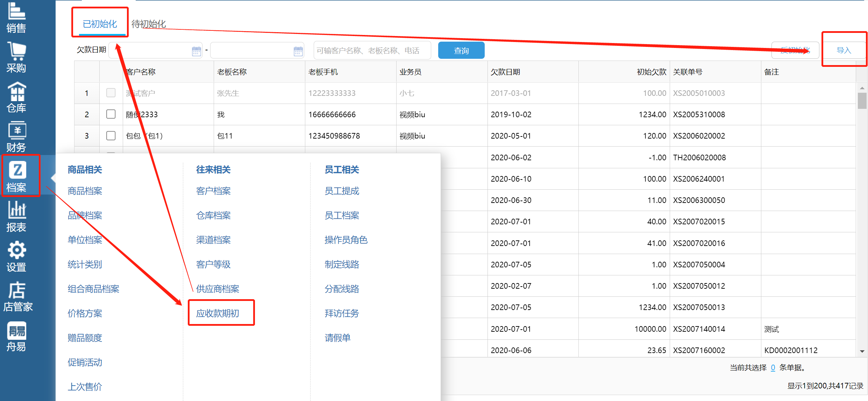Sort by 关联单号 column header
Viewport: 868px width, 401px height.
point(716,72)
